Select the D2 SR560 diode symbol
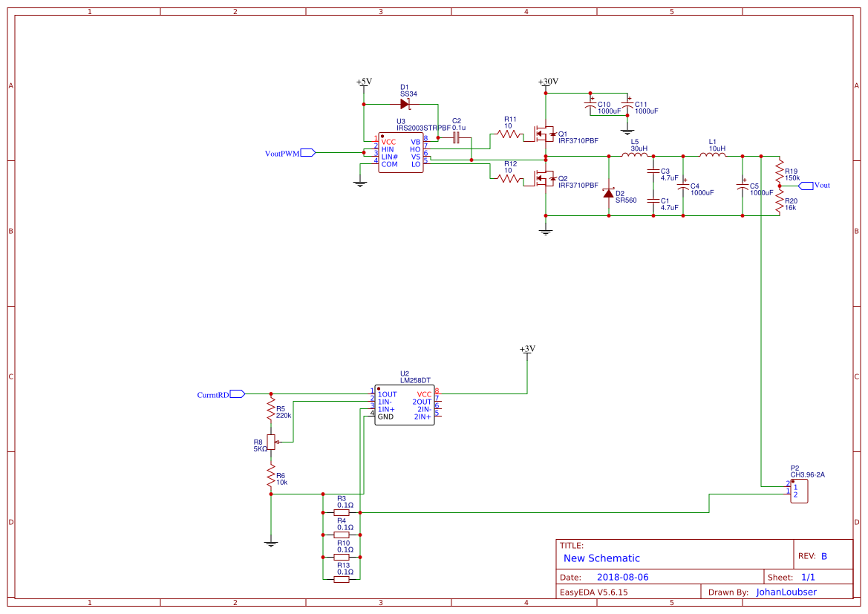868x614 pixels. [x=608, y=193]
